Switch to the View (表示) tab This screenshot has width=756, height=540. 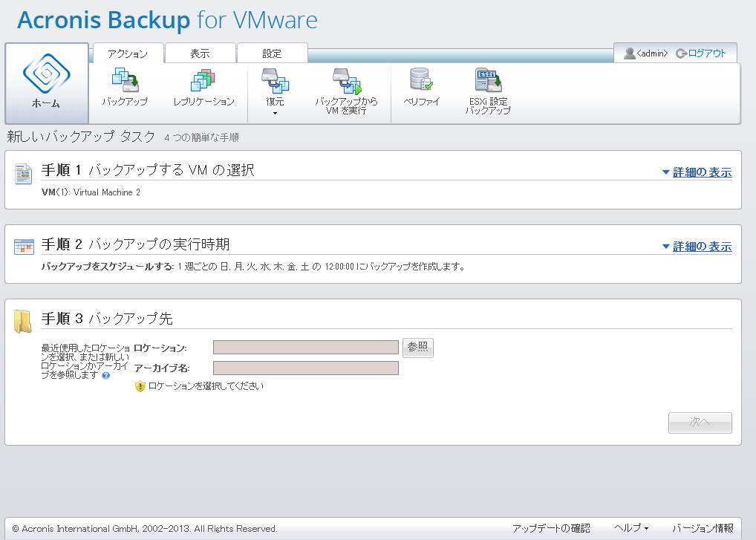click(x=200, y=53)
